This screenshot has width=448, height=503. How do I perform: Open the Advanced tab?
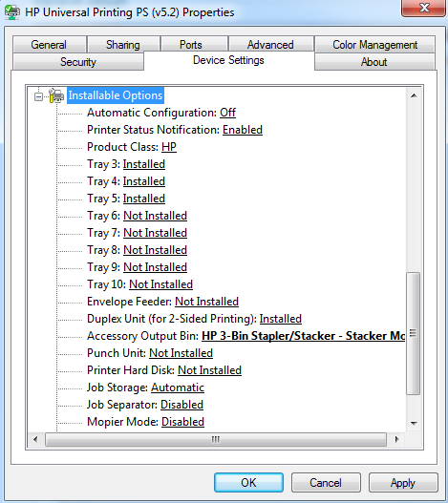pos(270,45)
